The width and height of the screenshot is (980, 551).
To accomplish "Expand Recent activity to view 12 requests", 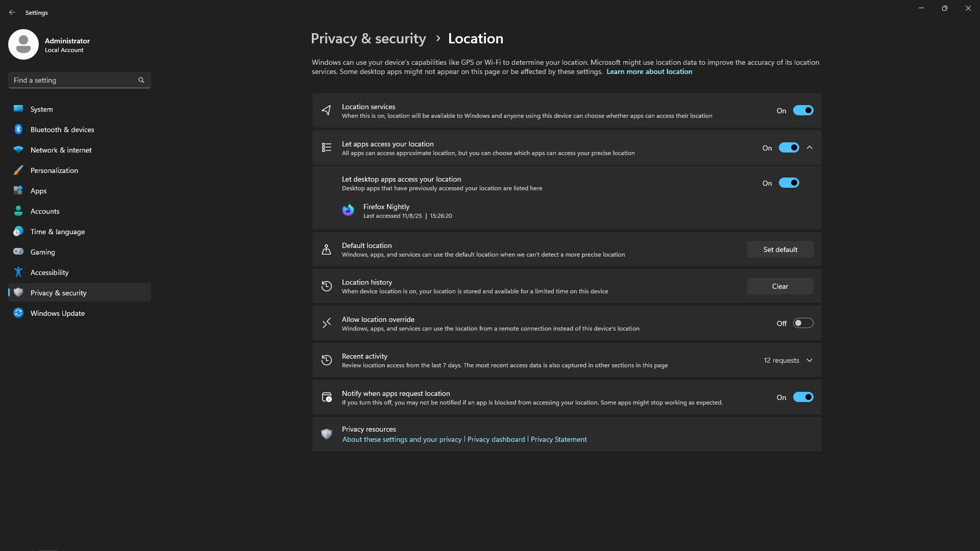I will click(809, 360).
